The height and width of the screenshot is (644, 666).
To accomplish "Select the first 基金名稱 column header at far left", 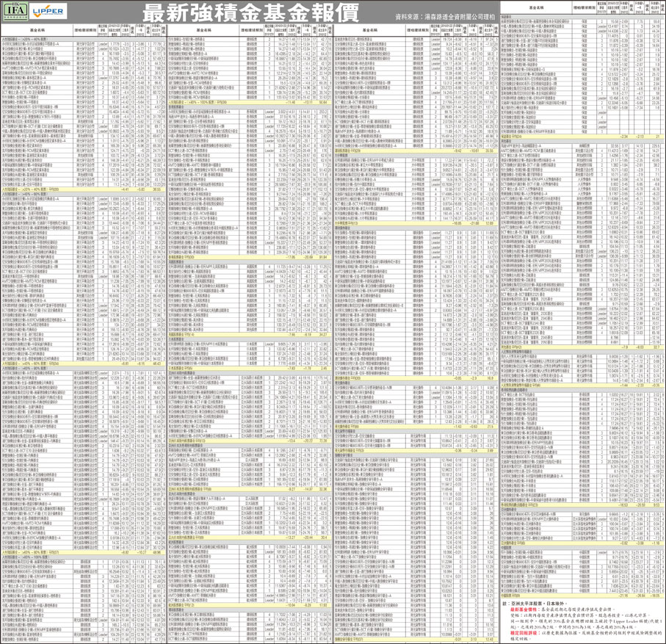I will pos(35,30).
